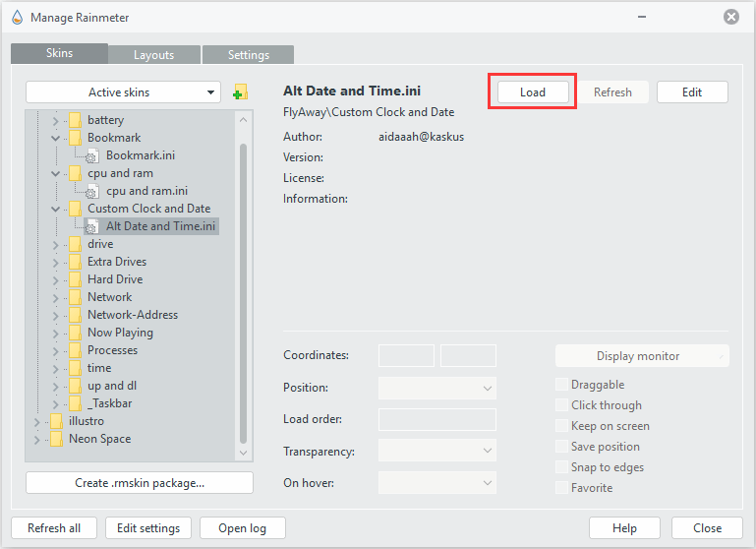Expand the battery folder chevron

coord(55,121)
